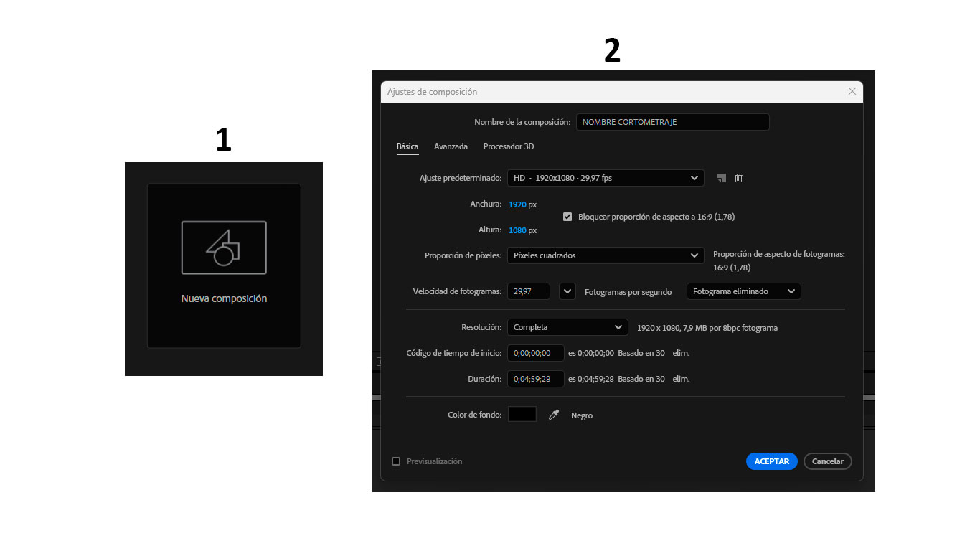Save preset icon next to Ajuste predeterminado
The image size is (980, 551).
point(722,178)
